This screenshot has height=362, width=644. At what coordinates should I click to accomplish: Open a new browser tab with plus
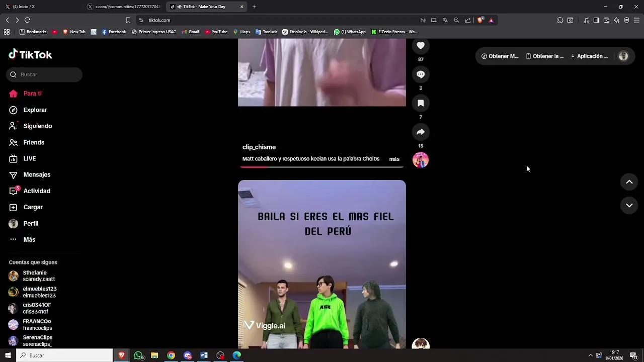254,7
